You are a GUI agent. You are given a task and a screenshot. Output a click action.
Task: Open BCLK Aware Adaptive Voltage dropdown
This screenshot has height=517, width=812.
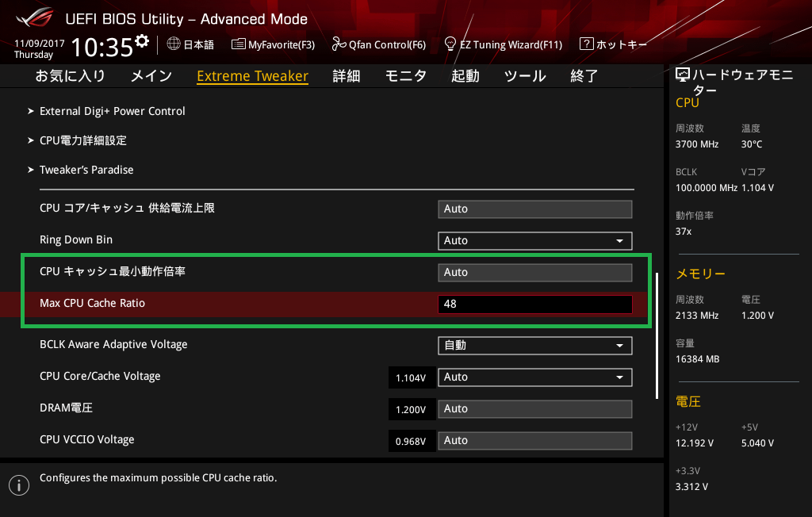click(535, 346)
